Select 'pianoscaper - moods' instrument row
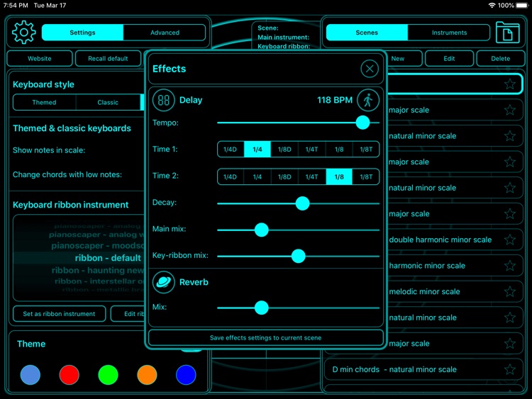Viewport: 532px width, 399px height. (98, 246)
